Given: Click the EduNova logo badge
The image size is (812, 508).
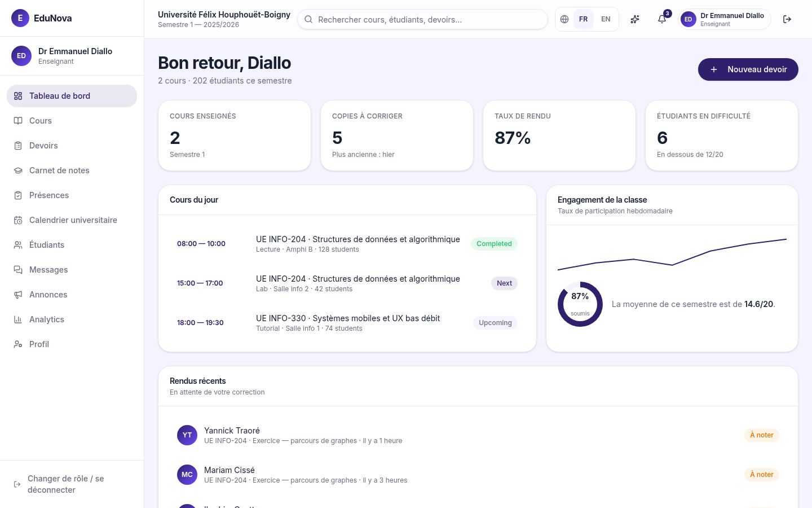Looking at the screenshot, I should click(x=20, y=18).
